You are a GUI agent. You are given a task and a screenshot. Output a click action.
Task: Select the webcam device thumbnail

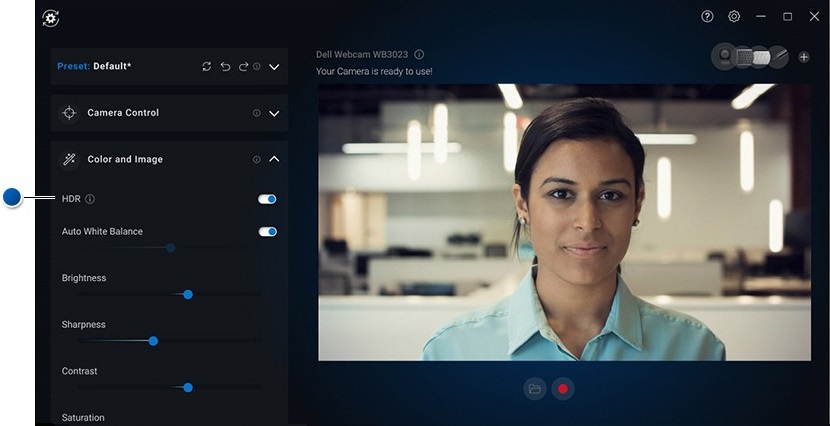[x=723, y=57]
